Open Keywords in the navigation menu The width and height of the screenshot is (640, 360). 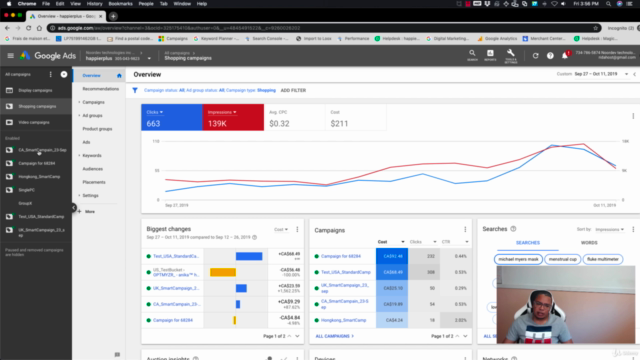click(x=92, y=156)
